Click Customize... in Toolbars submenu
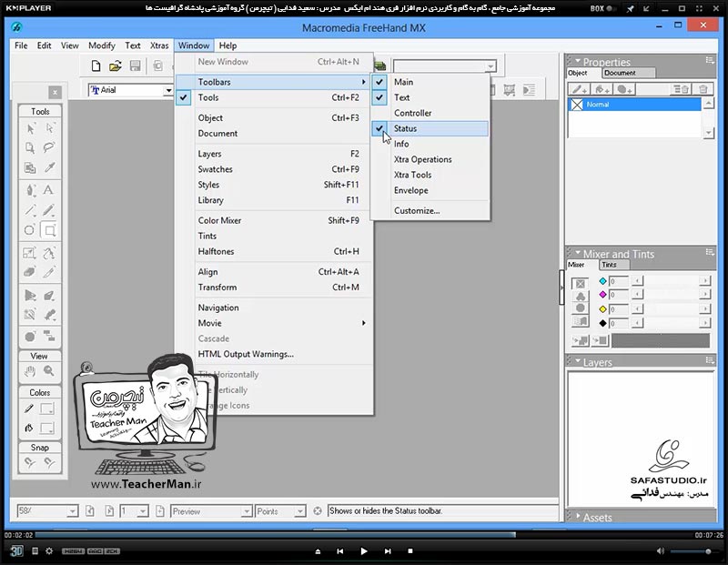Screen dimensions: 728x565 pos(430,211)
